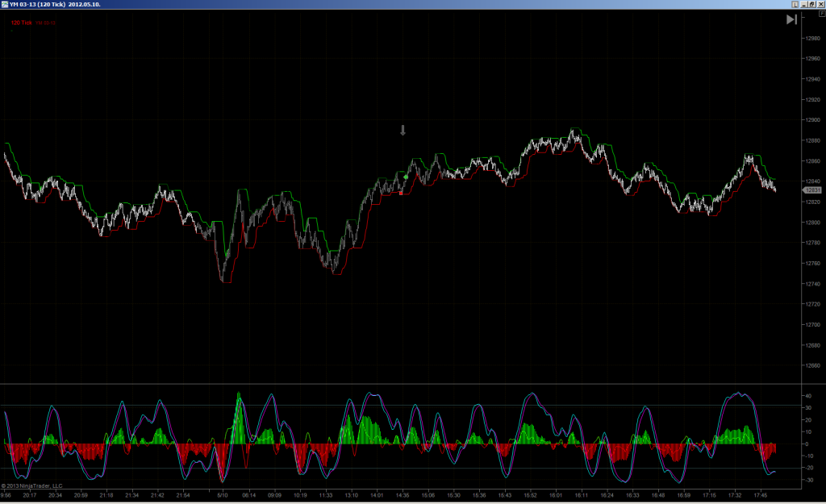Click the 09:09 time axis label
This screenshot has width=826, height=504.
coord(274,495)
